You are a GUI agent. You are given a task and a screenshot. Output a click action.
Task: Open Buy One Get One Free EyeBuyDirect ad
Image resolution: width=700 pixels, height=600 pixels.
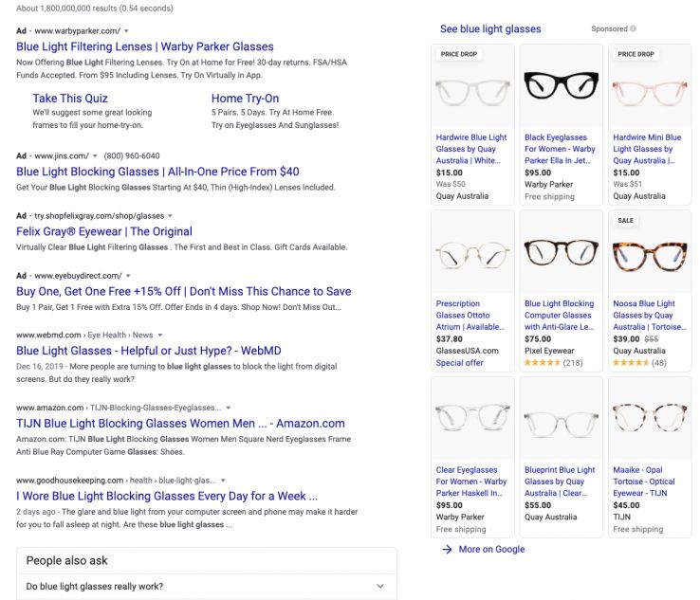[x=183, y=291]
